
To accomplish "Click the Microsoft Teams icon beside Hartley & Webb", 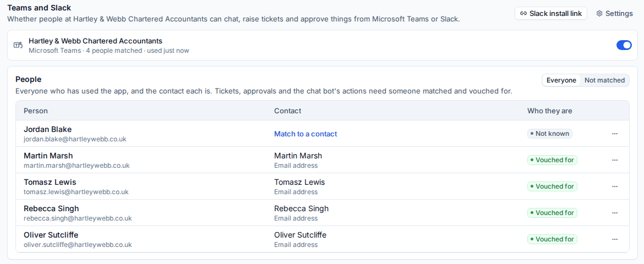I will click(18, 45).
